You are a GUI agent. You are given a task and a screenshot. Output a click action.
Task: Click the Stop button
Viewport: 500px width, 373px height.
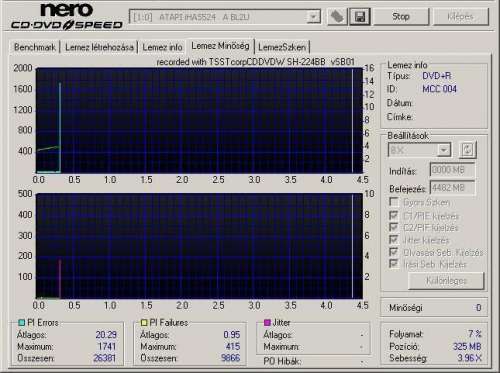(x=401, y=17)
